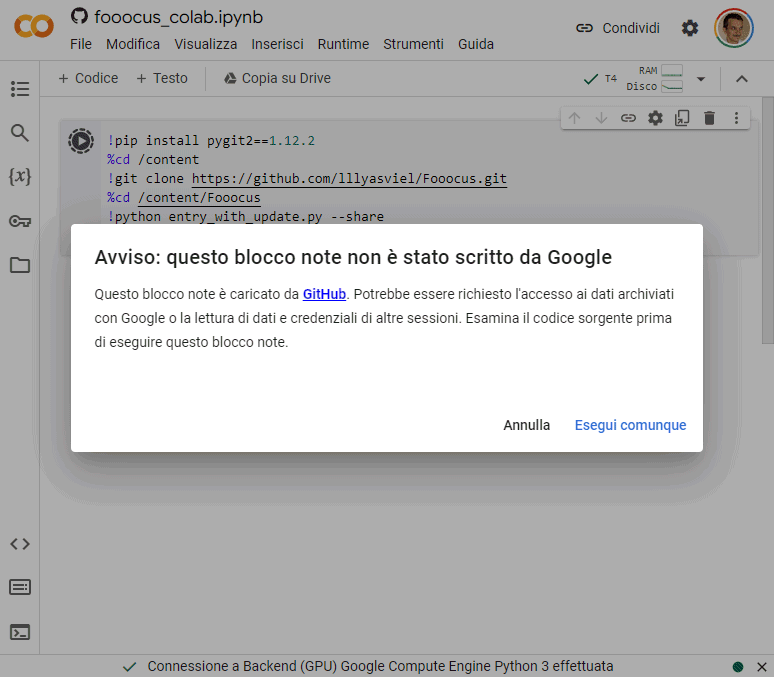The width and height of the screenshot is (774, 677).
Task: Open the Command palette icon
Action: tap(20, 588)
